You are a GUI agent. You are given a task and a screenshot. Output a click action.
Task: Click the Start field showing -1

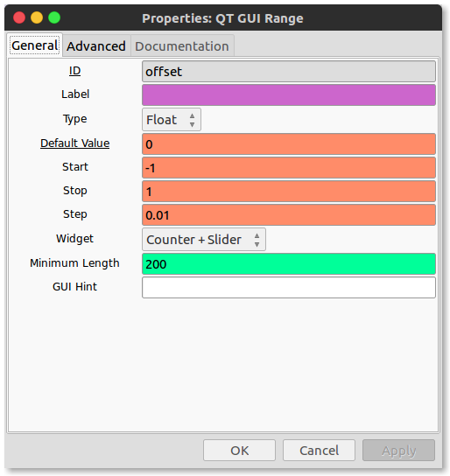pyautogui.click(x=289, y=168)
